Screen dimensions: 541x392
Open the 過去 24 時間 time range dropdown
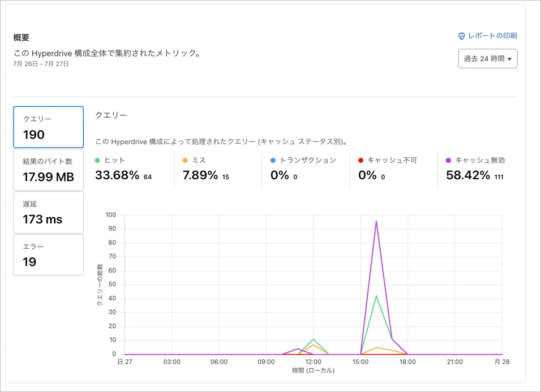click(x=487, y=59)
